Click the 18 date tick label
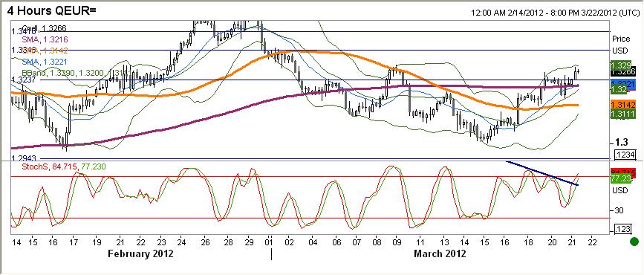 click(x=528, y=242)
